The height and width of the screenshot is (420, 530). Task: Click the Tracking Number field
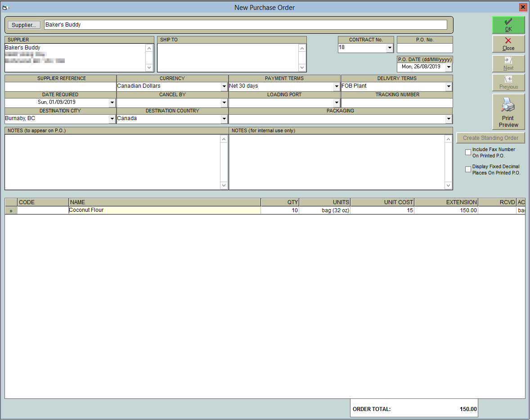click(397, 103)
